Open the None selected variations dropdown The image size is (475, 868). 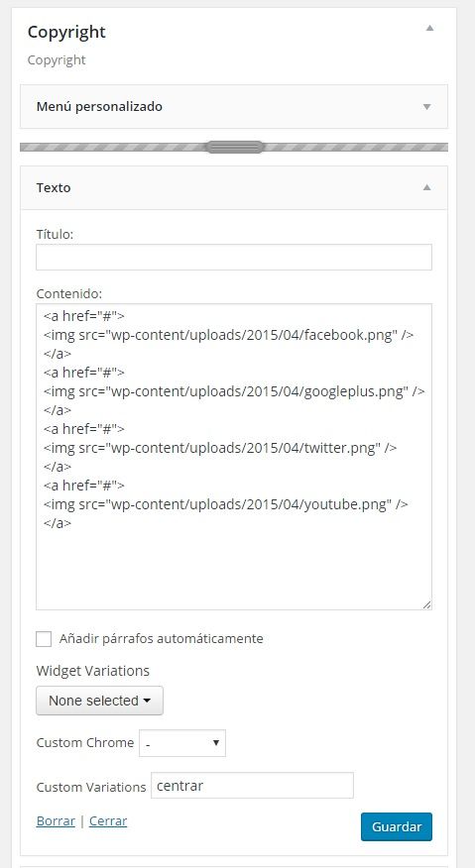click(100, 701)
